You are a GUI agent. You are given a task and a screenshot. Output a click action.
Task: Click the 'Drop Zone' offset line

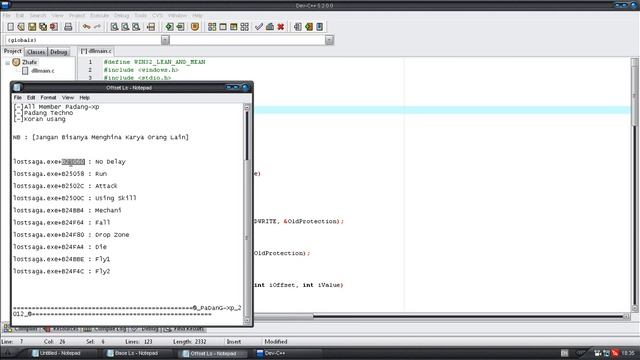pyautogui.click(x=71, y=235)
